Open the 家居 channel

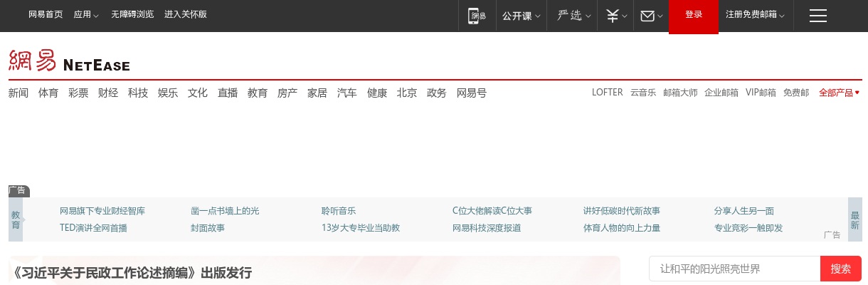[317, 93]
